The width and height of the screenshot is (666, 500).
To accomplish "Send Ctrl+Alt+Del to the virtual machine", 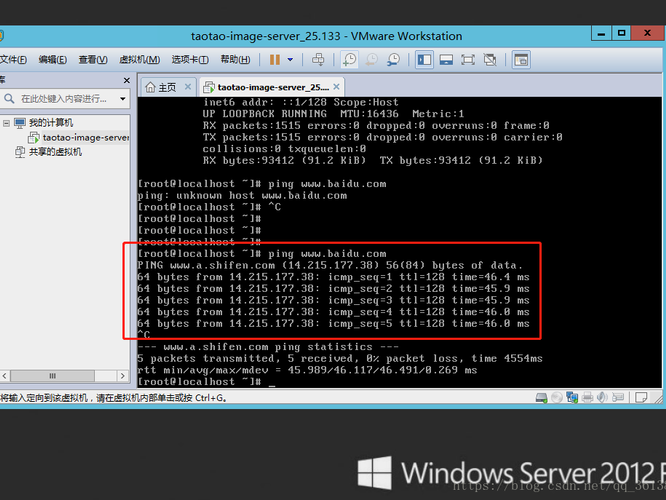I will click(318, 60).
